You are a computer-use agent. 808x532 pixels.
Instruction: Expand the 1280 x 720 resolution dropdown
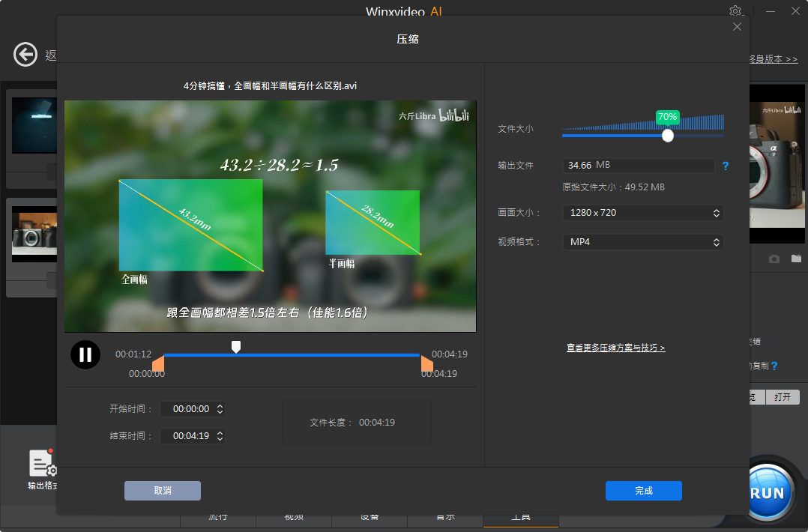tap(642, 213)
